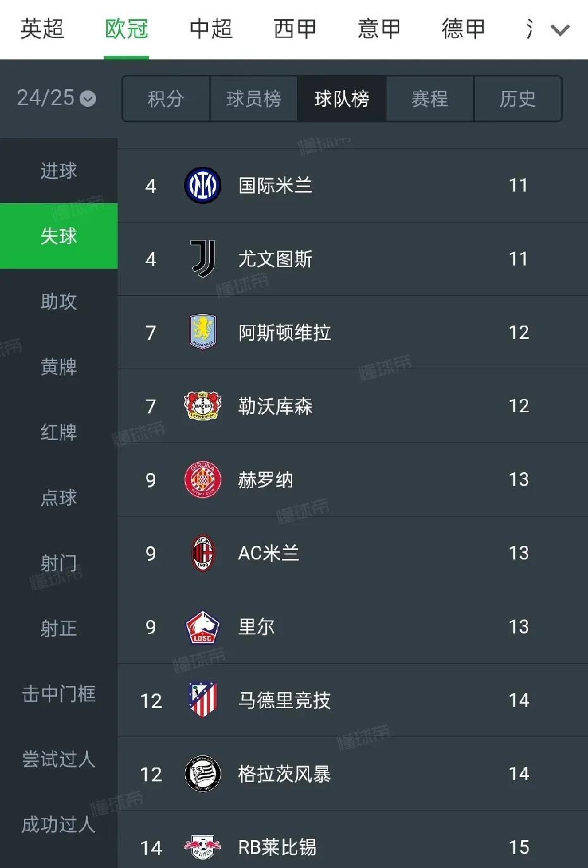588x868 pixels.
Task: Tap the Juventus club logo
Action: pyautogui.click(x=202, y=259)
